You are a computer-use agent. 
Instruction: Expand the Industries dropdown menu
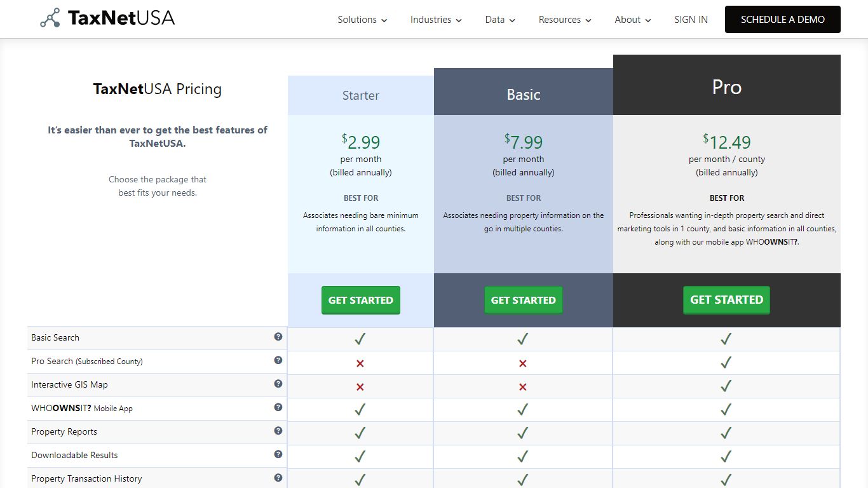coord(436,20)
